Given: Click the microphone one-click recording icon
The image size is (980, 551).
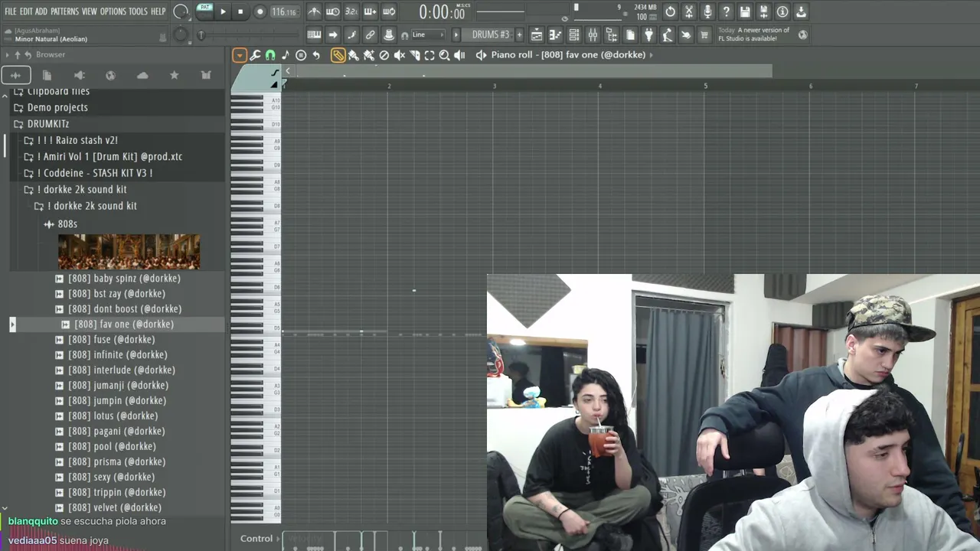Looking at the screenshot, I should click(707, 11).
